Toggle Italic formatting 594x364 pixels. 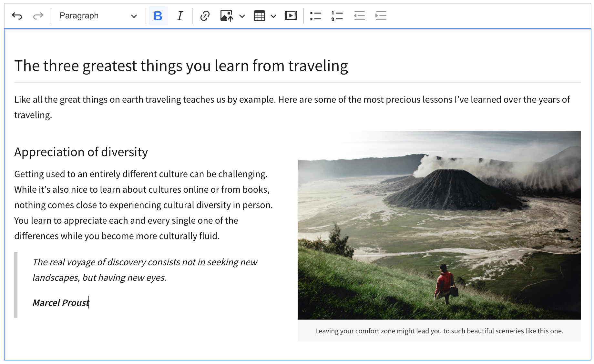tap(180, 16)
